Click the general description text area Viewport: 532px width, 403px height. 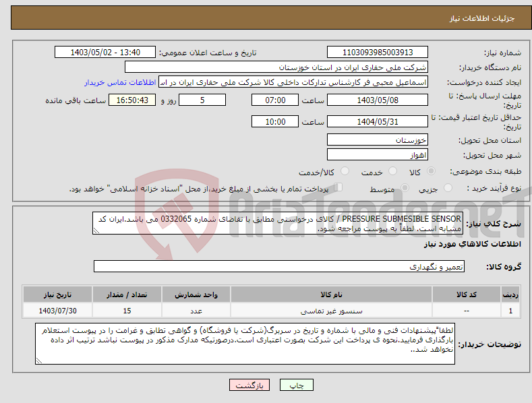pos(278,223)
